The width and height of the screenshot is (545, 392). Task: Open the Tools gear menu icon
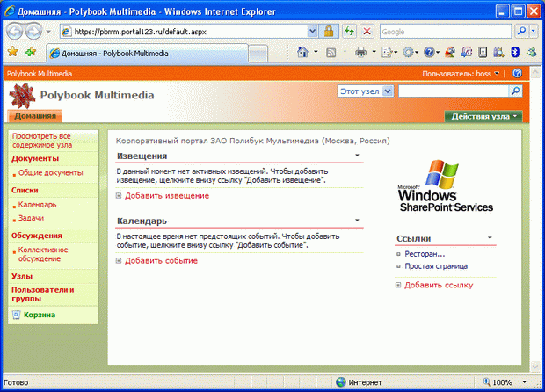411,53
